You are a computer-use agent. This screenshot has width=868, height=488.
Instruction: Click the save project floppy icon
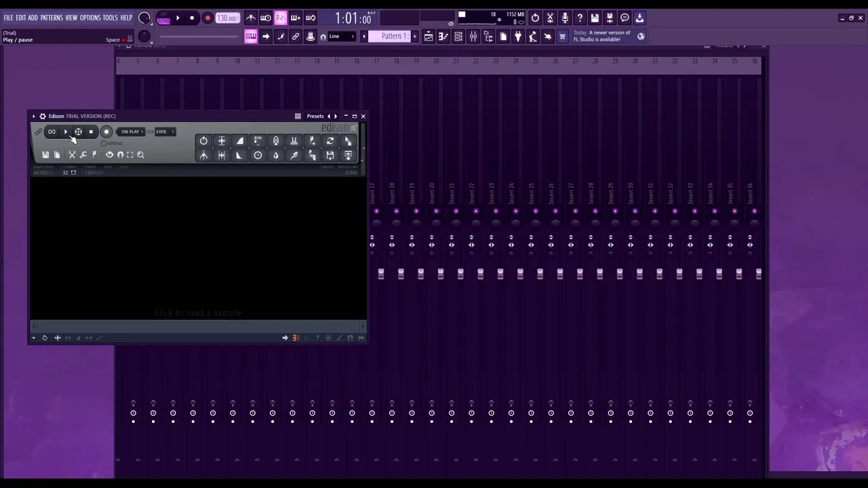click(x=595, y=18)
